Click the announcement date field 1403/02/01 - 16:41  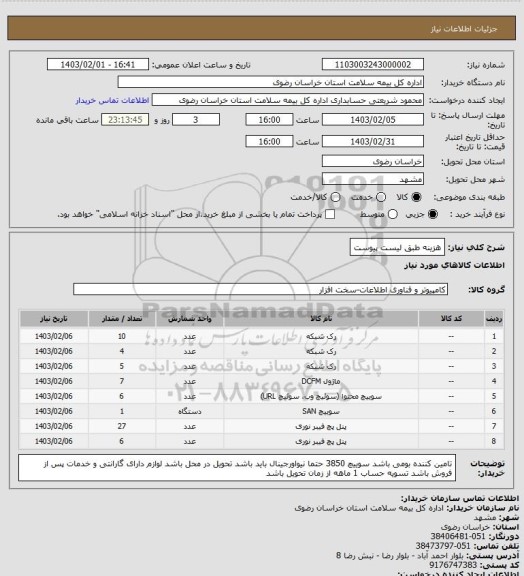coord(98,65)
